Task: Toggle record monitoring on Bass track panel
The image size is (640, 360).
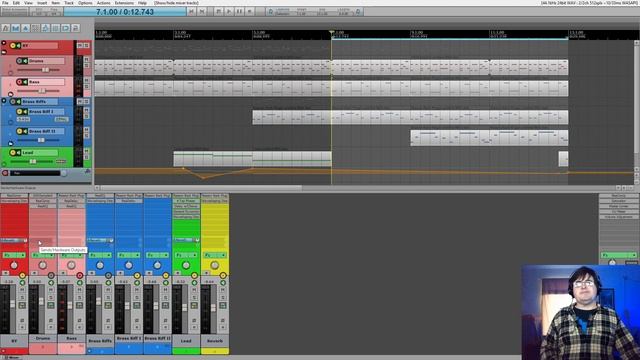Action: tap(25, 82)
